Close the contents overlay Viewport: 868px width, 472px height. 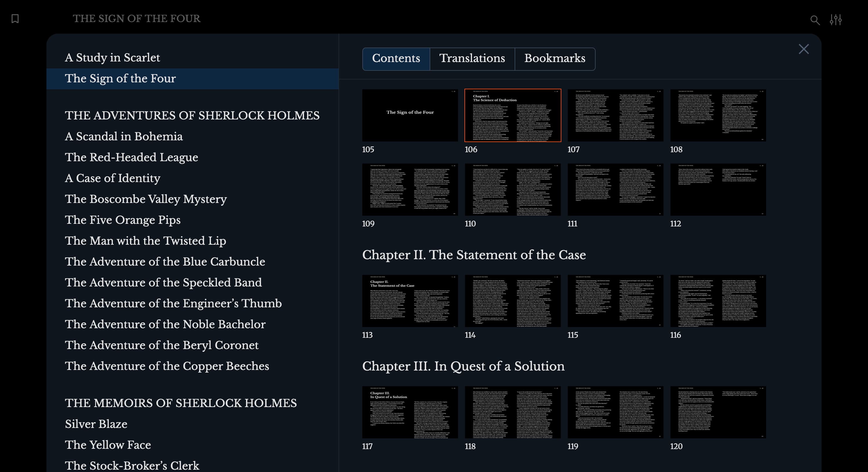[x=804, y=49]
